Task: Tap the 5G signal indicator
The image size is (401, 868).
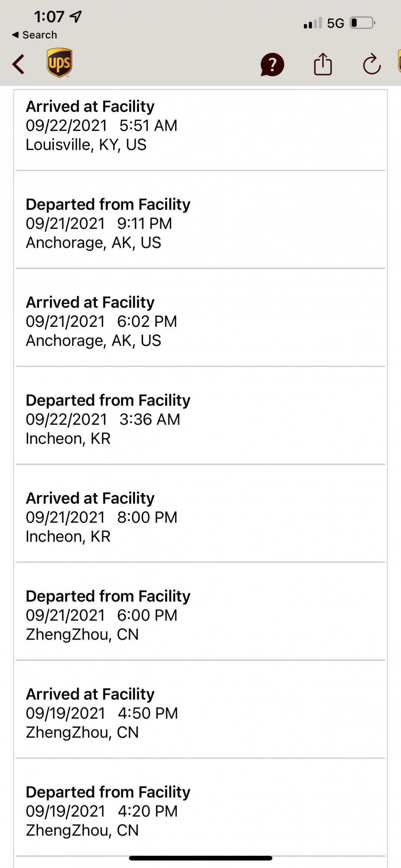Action: click(x=335, y=23)
